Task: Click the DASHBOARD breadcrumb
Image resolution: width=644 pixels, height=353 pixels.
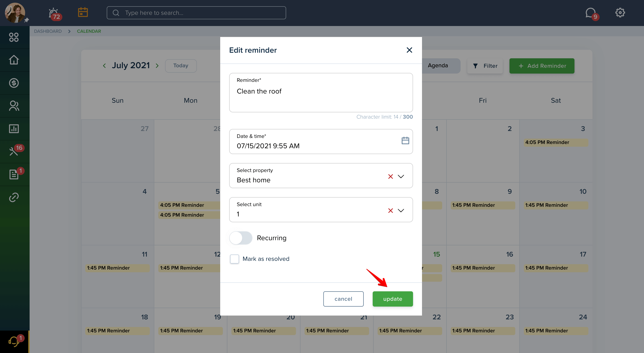Action: pos(48,31)
